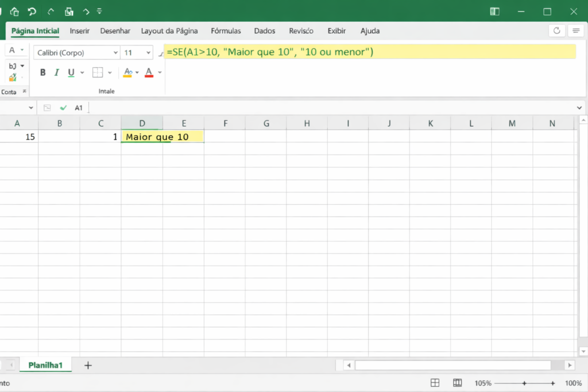Click the Borders icon in ribbon
Image resolution: width=588 pixels, height=392 pixels.
[x=98, y=72]
